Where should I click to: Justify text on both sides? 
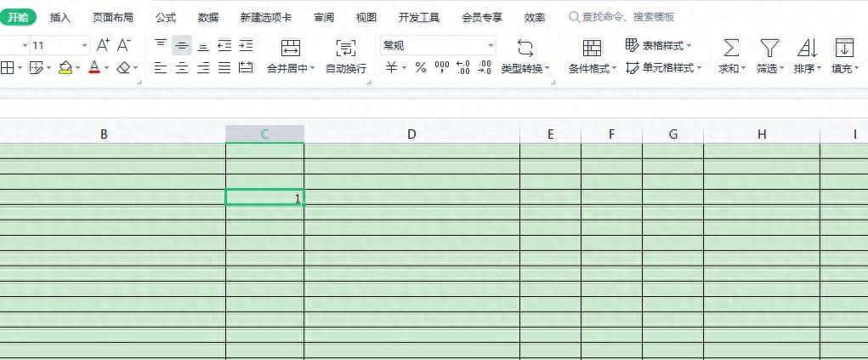point(224,67)
